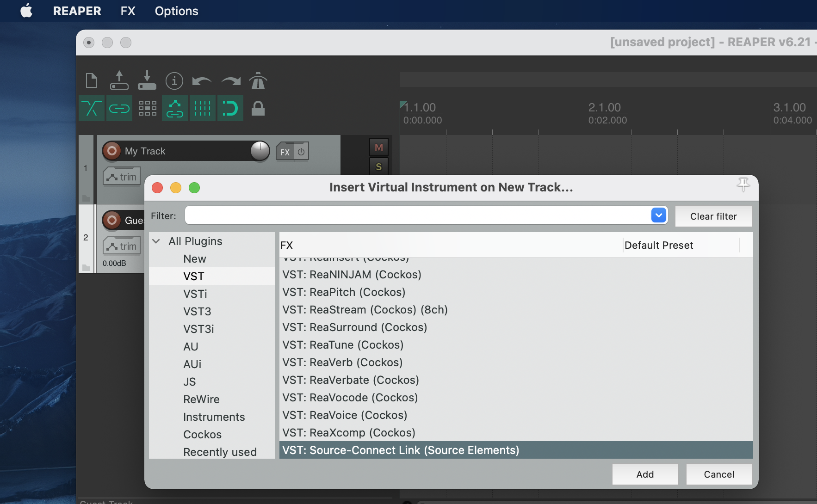Adjust the My Track volume knob
This screenshot has width=817, height=504.
tap(260, 151)
